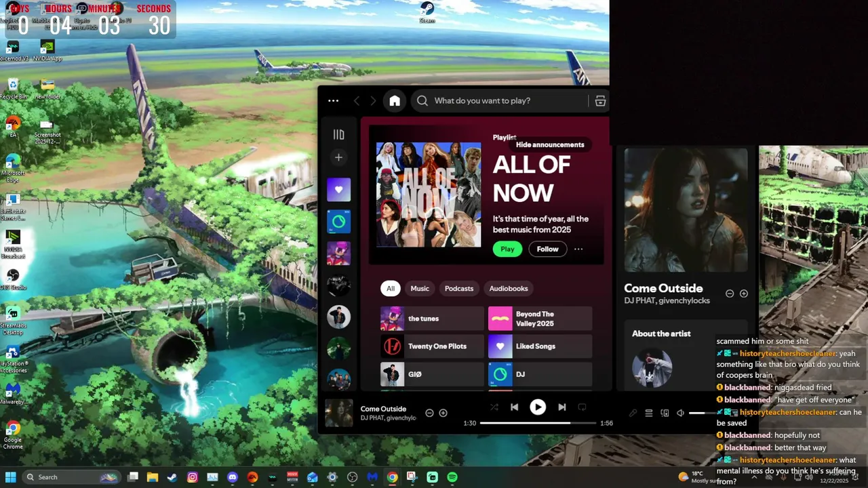868x488 pixels.
Task: Open the play queue icon
Action: coord(648,413)
